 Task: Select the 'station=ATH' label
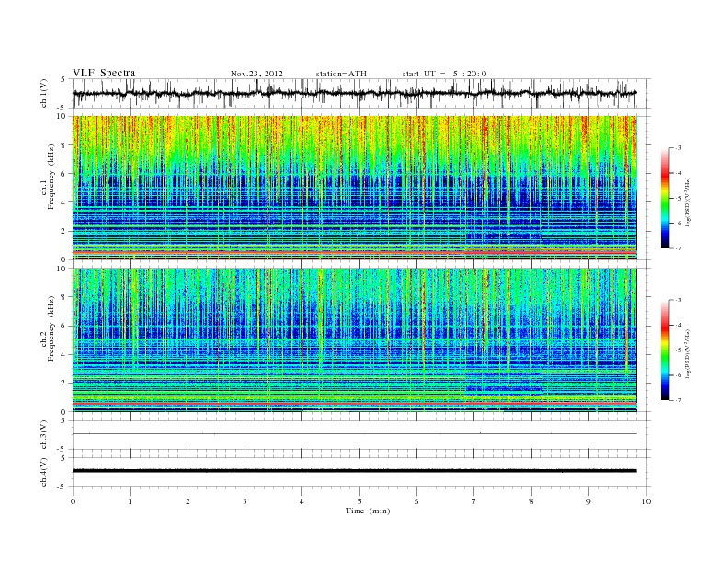[x=341, y=74]
